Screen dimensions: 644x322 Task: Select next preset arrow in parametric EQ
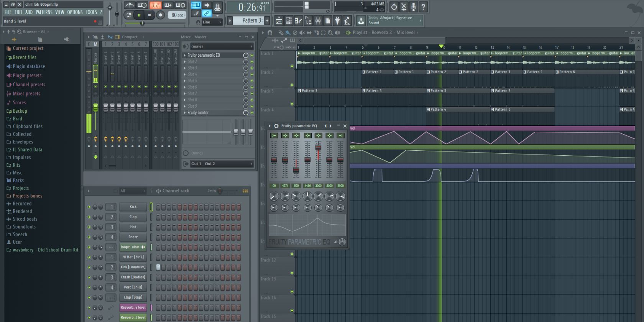pyautogui.click(x=331, y=126)
